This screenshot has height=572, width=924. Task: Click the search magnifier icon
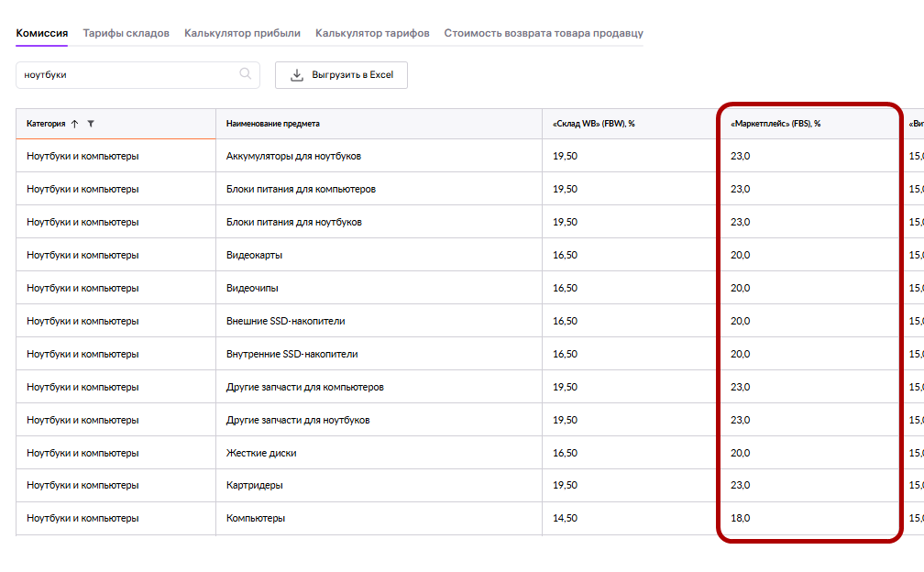[246, 74]
